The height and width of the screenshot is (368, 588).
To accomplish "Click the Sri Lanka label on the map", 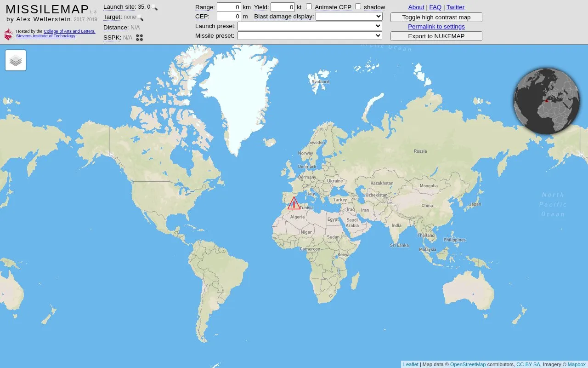I will point(399,245).
